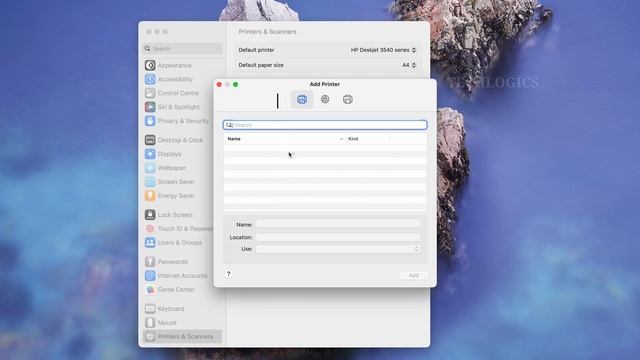Image resolution: width=640 pixels, height=360 pixels.
Task: Open the Accessibility icon in sidebar
Action: [150, 79]
